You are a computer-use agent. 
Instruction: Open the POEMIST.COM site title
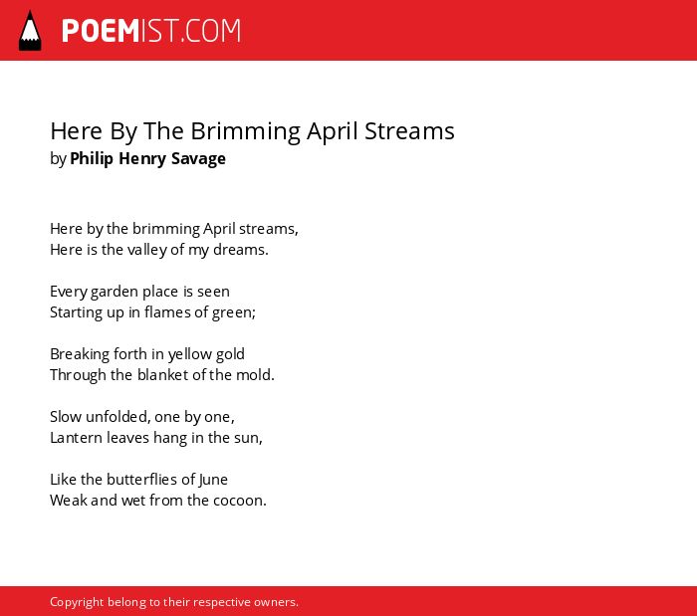click(x=151, y=31)
